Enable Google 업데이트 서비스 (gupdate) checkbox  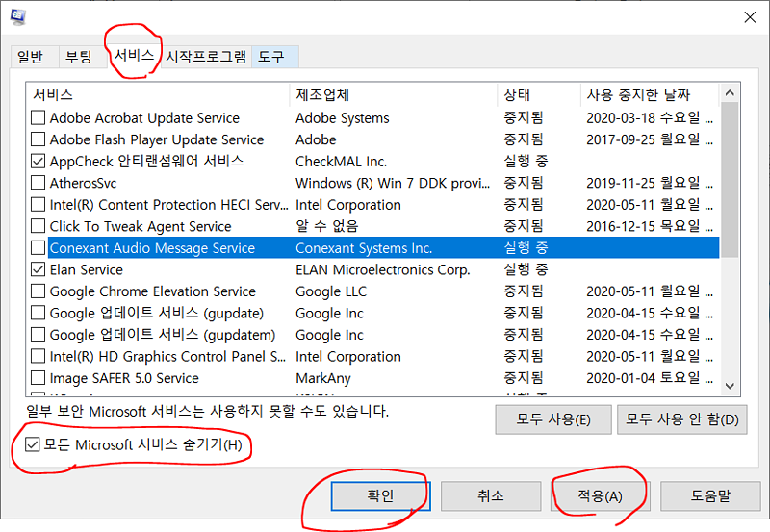(38, 313)
